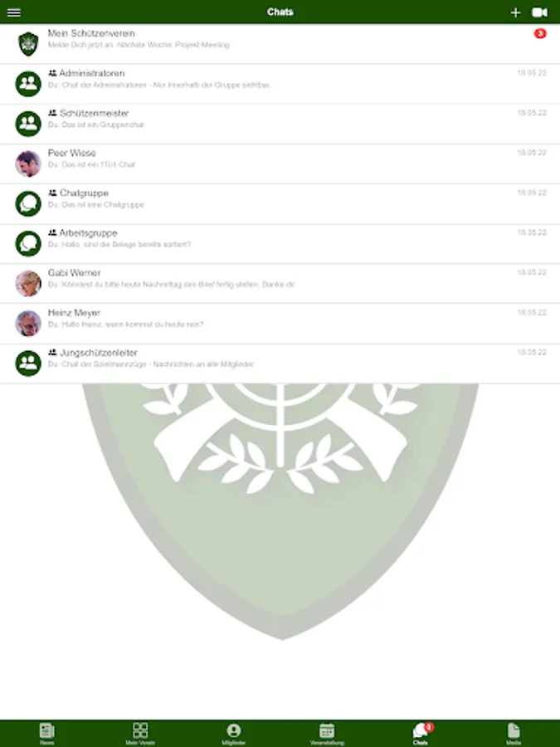The height and width of the screenshot is (747, 560).
Task: Open the Veranstaltung calendar icon
Action: coord(327,730)
